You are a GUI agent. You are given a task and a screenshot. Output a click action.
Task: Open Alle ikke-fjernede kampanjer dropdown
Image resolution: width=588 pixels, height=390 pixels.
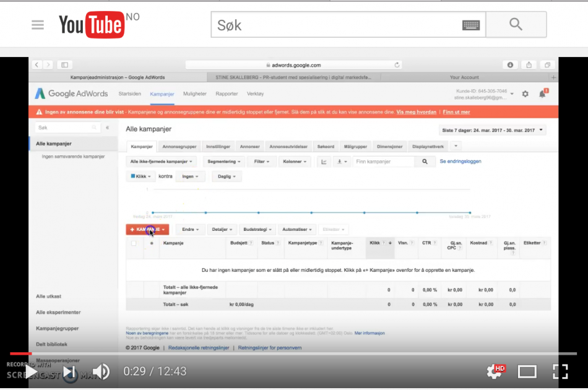161,162
